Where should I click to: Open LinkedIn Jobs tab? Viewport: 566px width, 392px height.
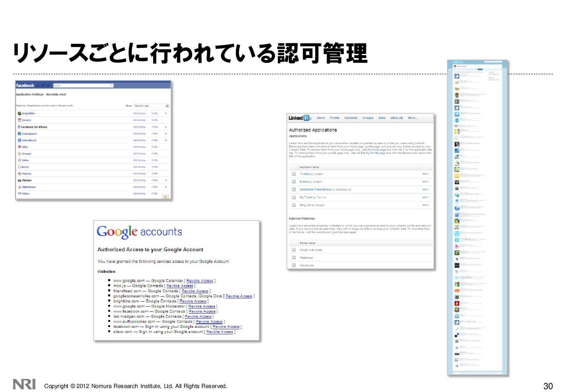pyautogui.click(x=382, y=118)
